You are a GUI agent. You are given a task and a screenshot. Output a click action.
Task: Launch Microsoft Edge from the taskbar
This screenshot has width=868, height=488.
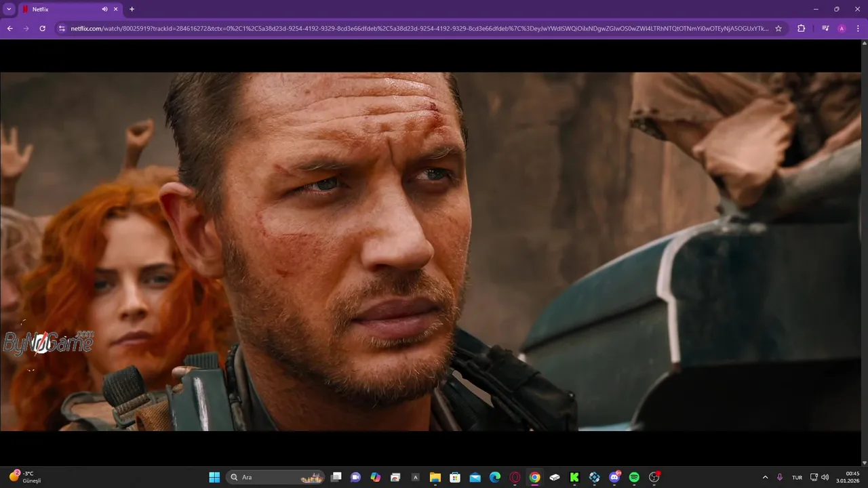[495, 477]
